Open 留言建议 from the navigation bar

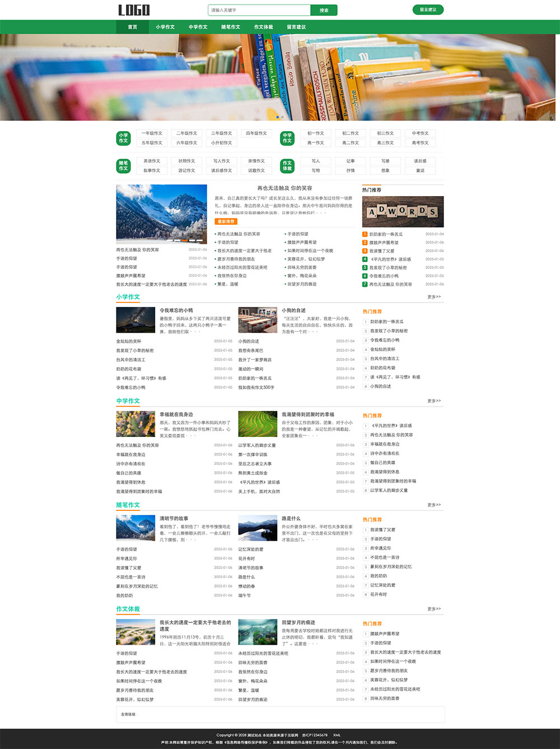[x=296, y=27]
